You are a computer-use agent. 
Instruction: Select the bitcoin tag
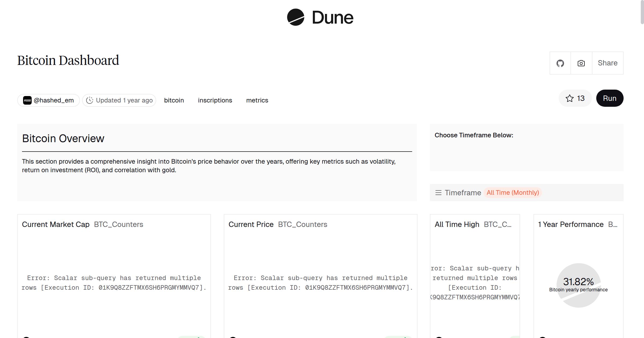[x=174, y=100]
